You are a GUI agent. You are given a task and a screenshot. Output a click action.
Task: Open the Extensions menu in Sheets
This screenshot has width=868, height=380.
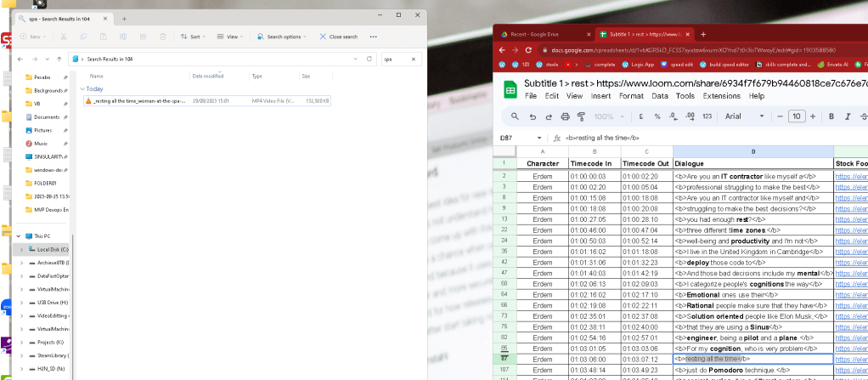click(x=723, y=96)
